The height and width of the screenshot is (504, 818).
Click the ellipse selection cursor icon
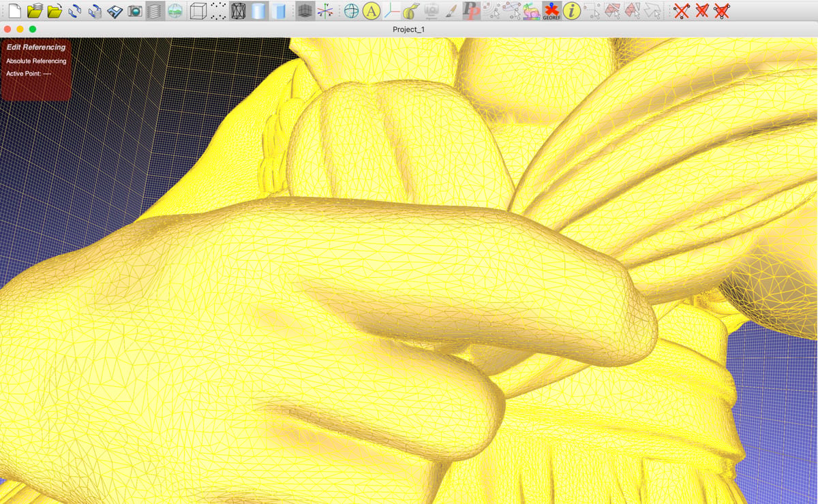pyautogui.click(x=511, y=10)
